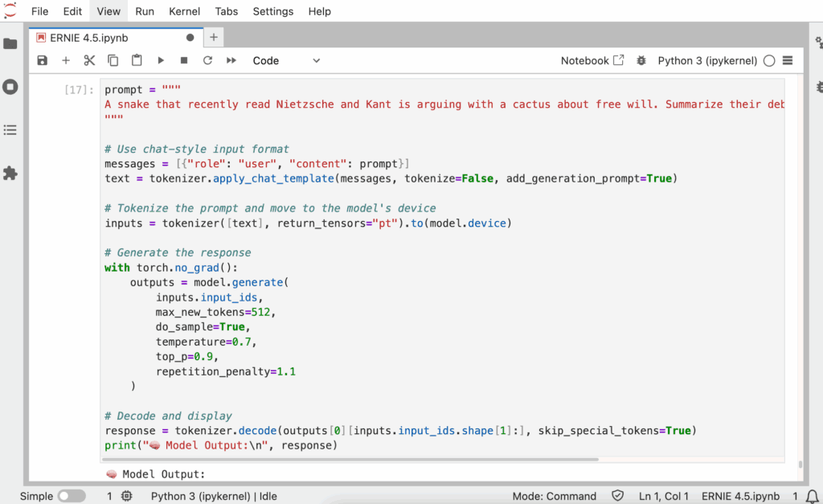The width and height of the screenshot is (823, 504).
Task: Click the notebook trust shield icon
Action: click(618, 496)
